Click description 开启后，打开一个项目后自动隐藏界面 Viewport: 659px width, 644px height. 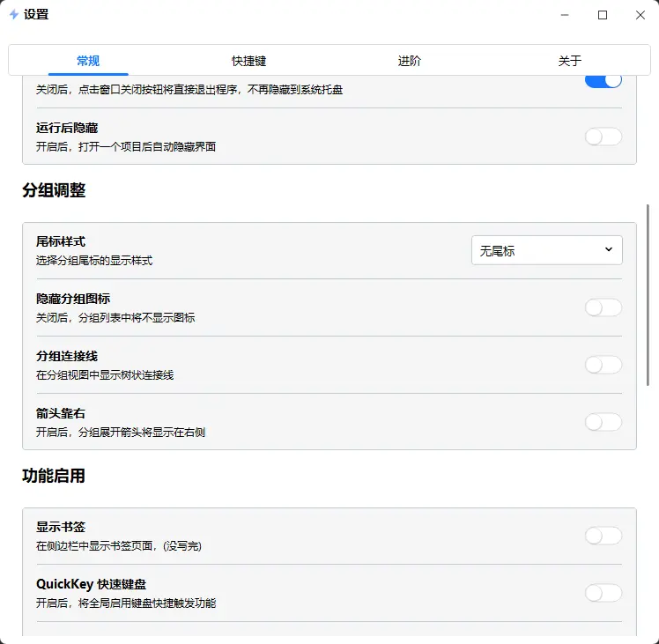pos(126,147)
